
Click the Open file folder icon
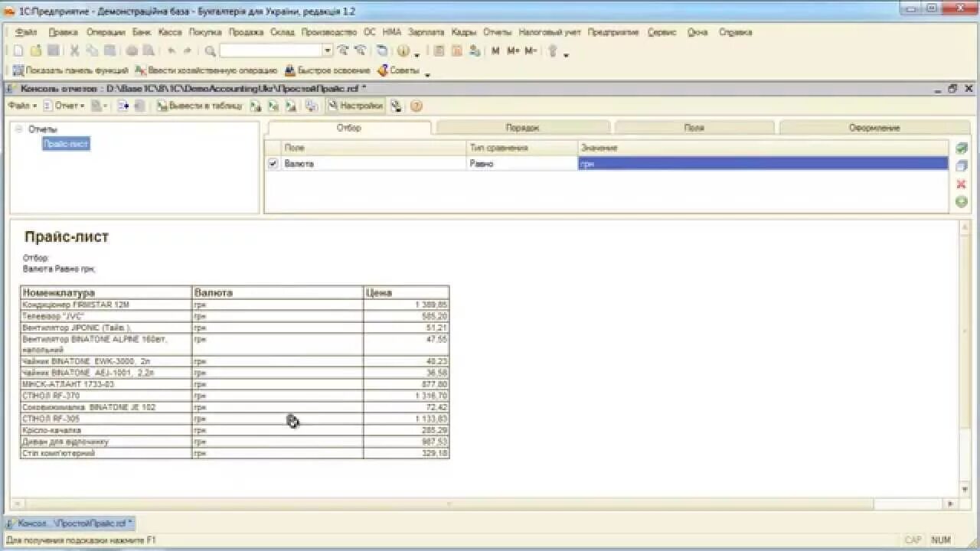(x=36, y=51)
